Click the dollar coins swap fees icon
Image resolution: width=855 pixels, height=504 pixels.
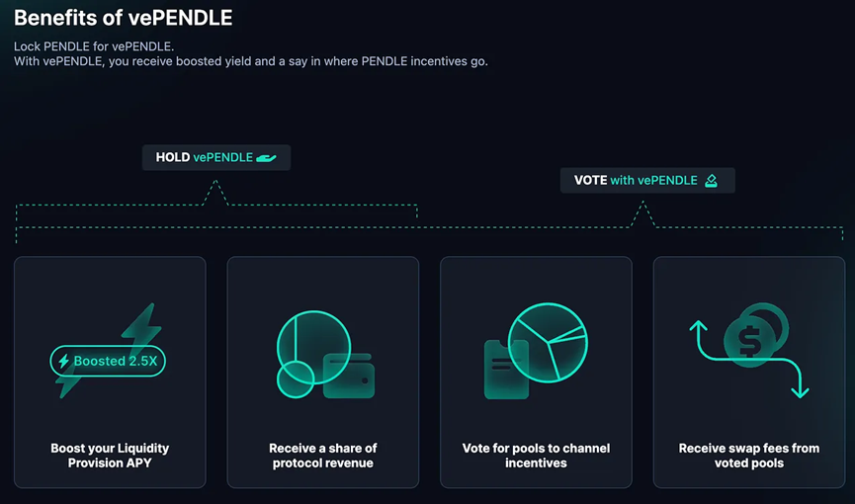(756, 335)
